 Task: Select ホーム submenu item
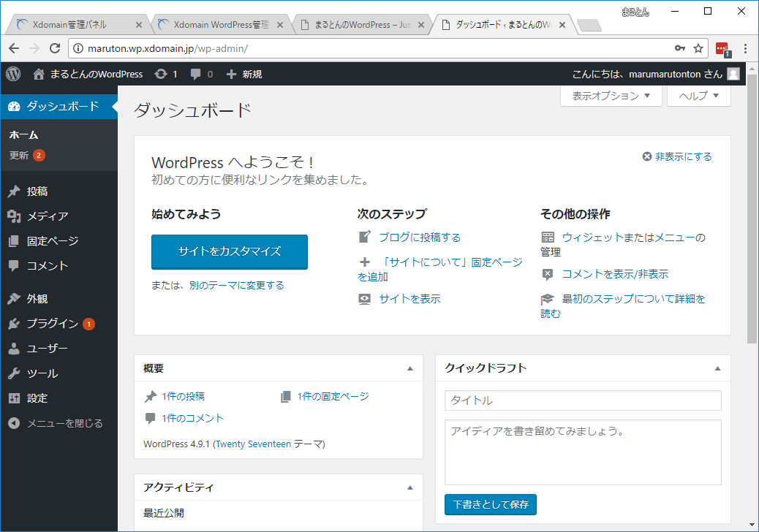pos(23,135)
